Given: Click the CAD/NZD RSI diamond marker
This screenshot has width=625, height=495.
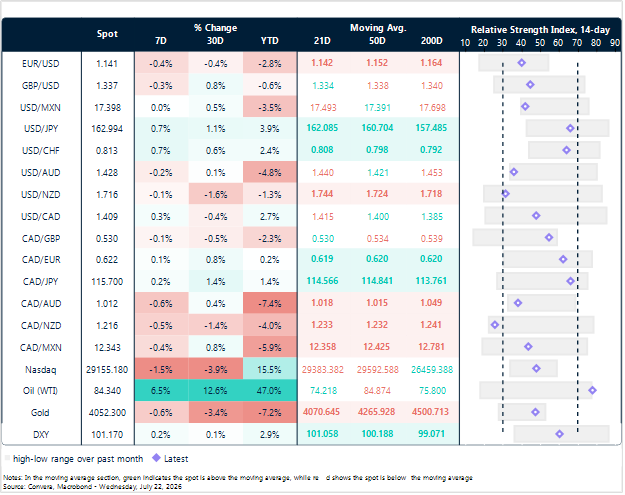Looking at the screenshot, I should 496,325.
